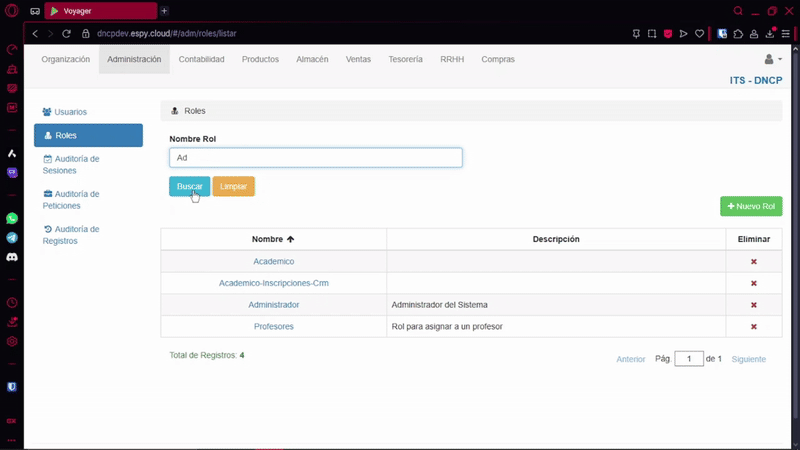This screenshot has height=450, width=800.
Task: Create a new role with Nuevo Rol
Action: (750, 206)
